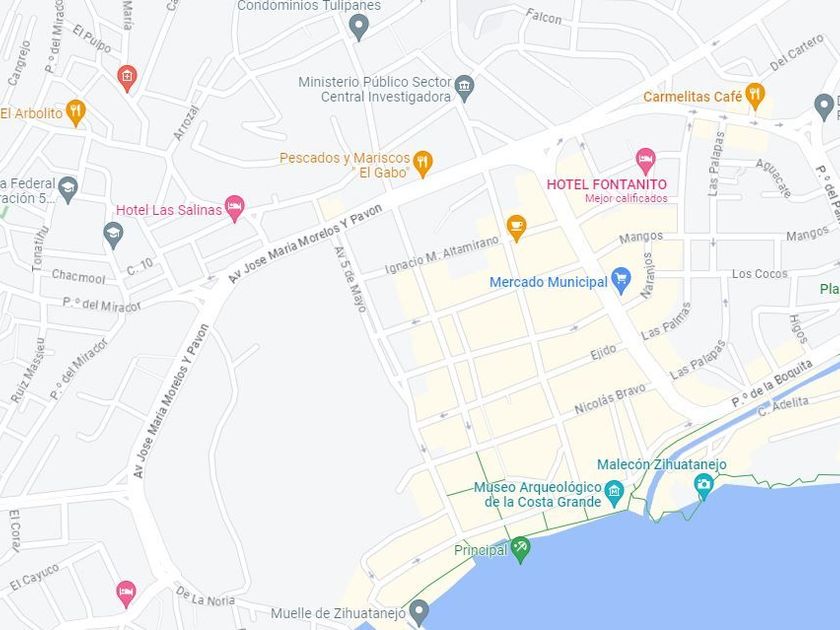This screenshot has width=840, height=630.
Task: Open the Hotel Las Salinas text label
Action: click(x=169, y=210)
